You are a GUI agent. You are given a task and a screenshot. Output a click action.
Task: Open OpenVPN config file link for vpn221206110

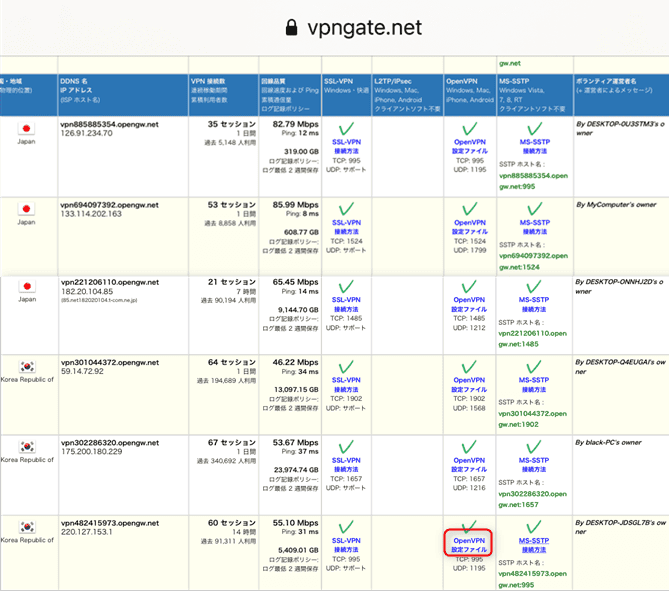(469, 304)
